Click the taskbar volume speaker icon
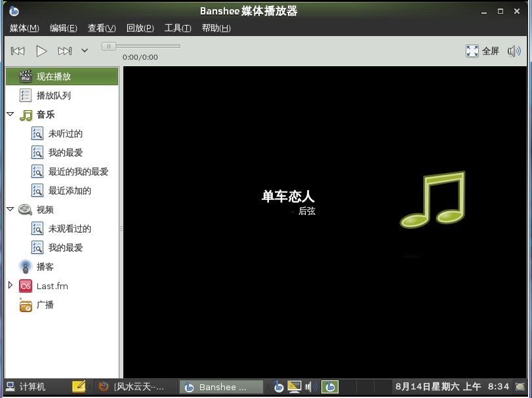This screenshot has width=532, height=398. coord(311,386)
